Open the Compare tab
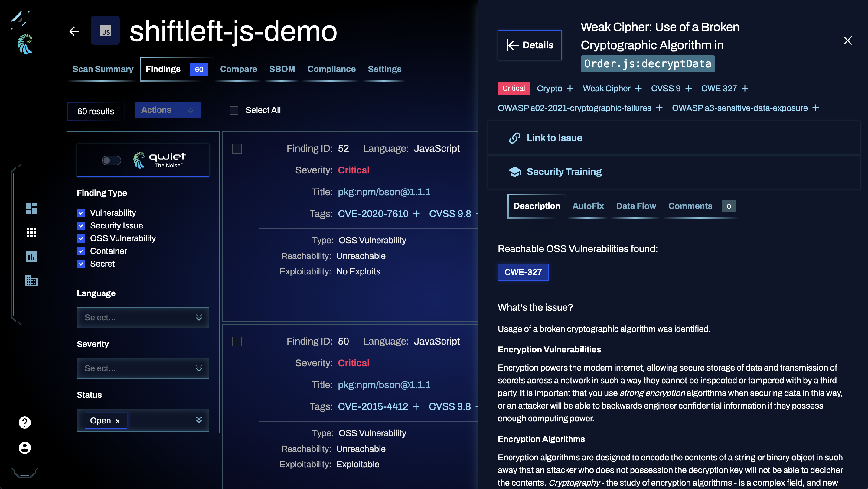This screenshot has height=489, width=868. coord(239,69)
